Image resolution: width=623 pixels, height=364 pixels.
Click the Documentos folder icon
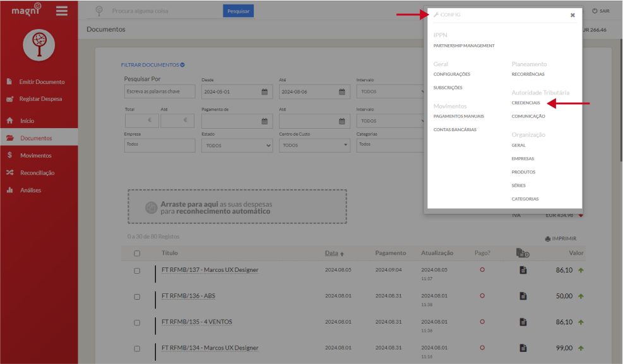click(10, 138)
